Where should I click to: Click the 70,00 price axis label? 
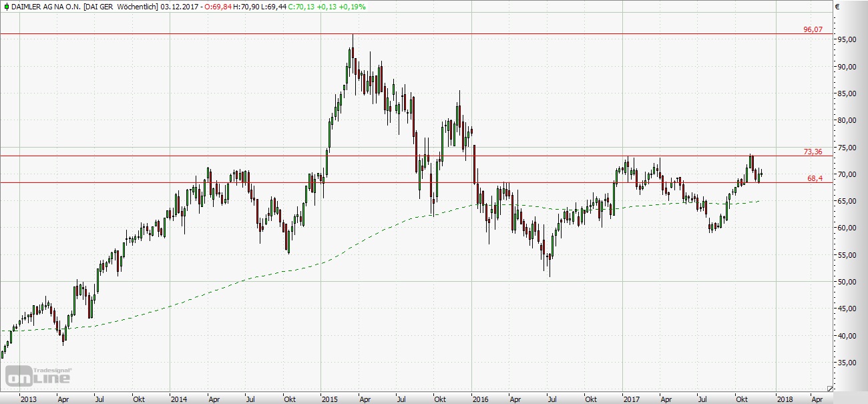pyautogui.click(x=846, y=174)
